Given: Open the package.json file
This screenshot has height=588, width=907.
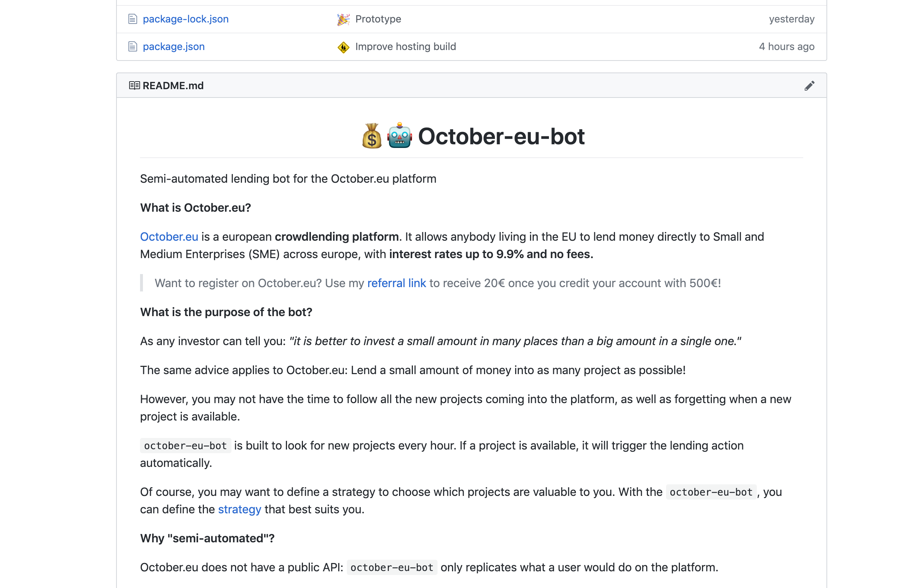Looking at the screenshot, I should tap(174, 46).
